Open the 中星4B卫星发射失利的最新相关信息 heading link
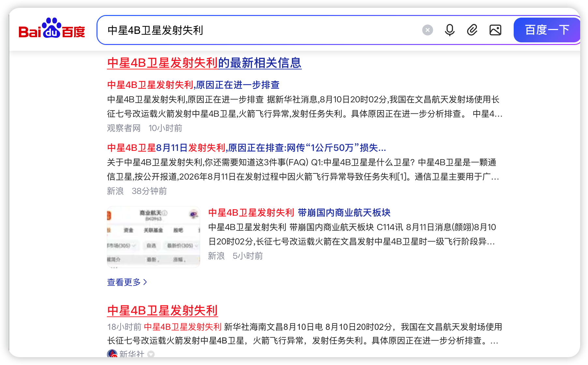Image resolution: width=588 pixels, height=365 pixels. click(x=204, y=63)
